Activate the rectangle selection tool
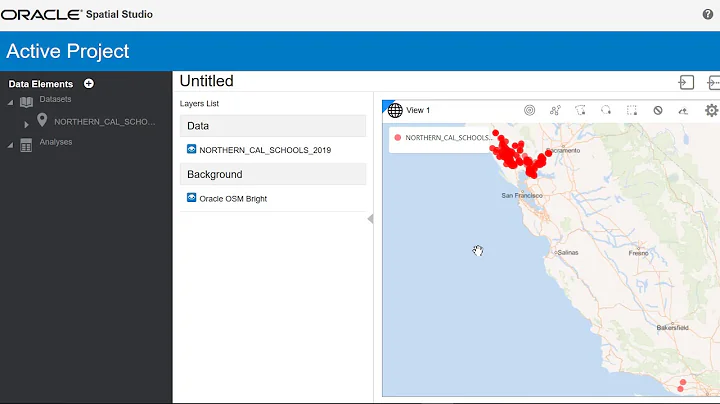Viewport: 720px width, 404px height. (632, 110)
